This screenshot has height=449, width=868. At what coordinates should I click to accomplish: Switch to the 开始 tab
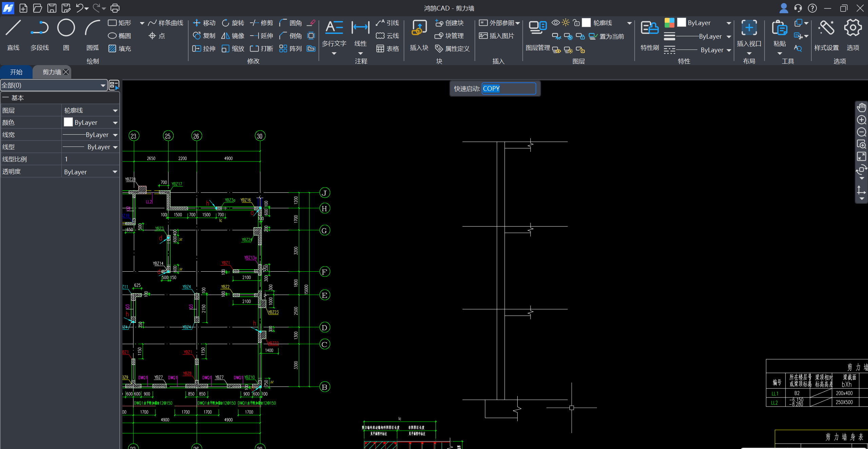click(x=16, y=72)
